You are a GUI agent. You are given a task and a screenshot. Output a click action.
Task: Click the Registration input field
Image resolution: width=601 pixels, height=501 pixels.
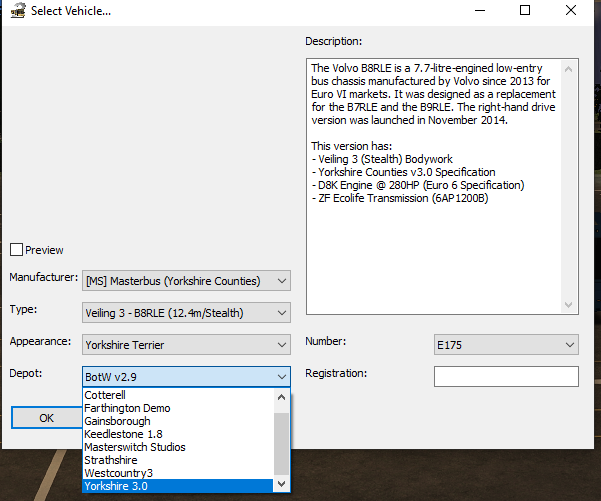(506, 376)
